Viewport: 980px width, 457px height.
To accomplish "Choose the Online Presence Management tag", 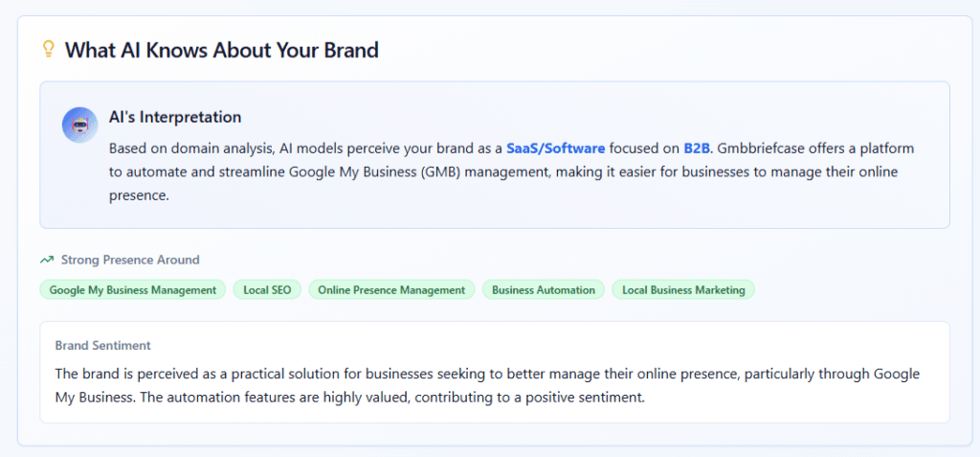I will pyautogui.click(x=391, y=290).
